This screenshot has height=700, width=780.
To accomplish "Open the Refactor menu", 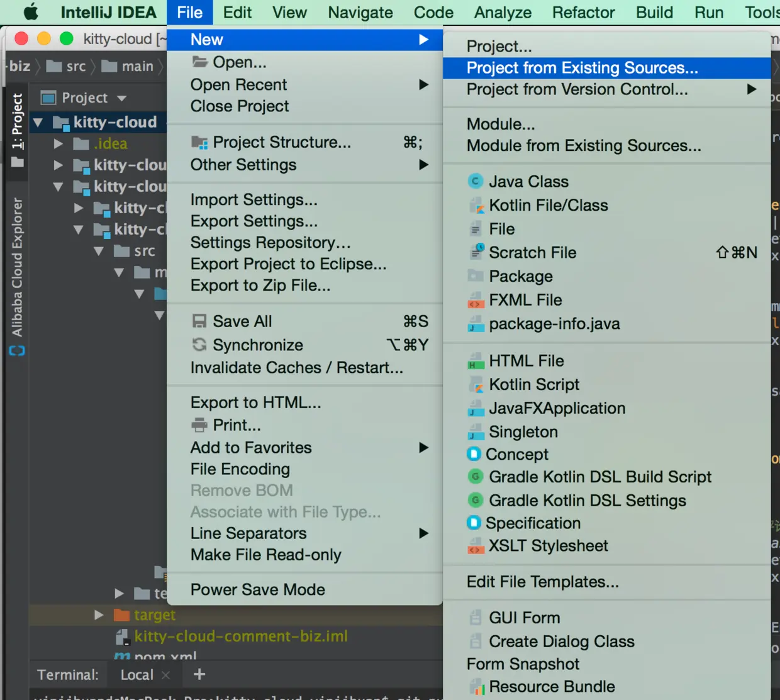I will click(x=584, y=12).
